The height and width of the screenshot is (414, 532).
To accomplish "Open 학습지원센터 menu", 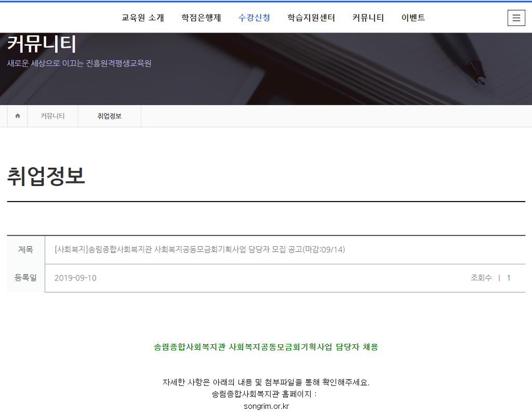I will pos(311,18).
